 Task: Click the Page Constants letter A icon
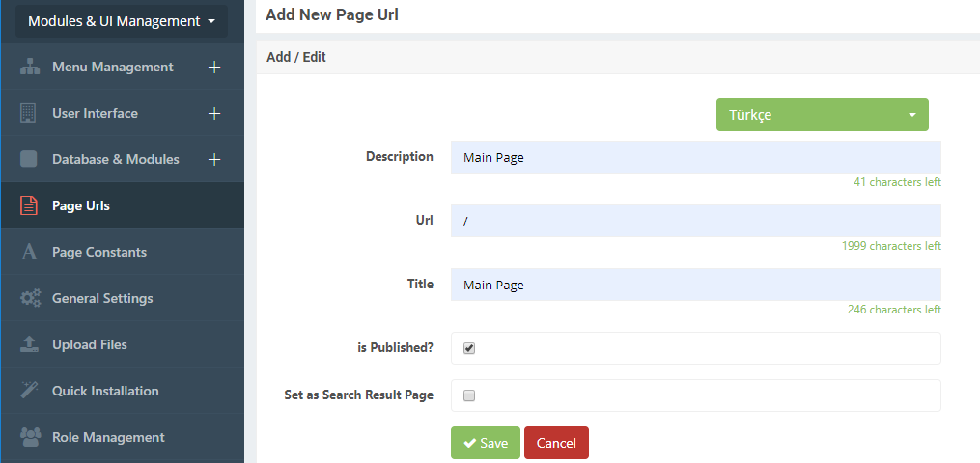click(x=29, y=252)
